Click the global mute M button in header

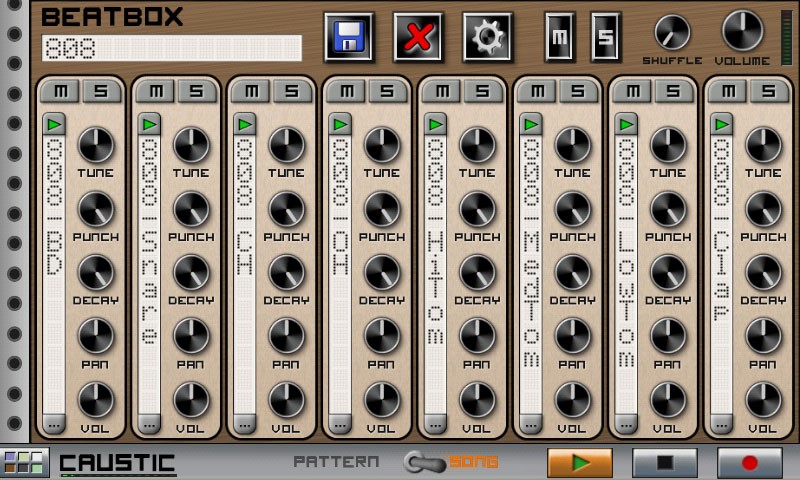point(560,37)
